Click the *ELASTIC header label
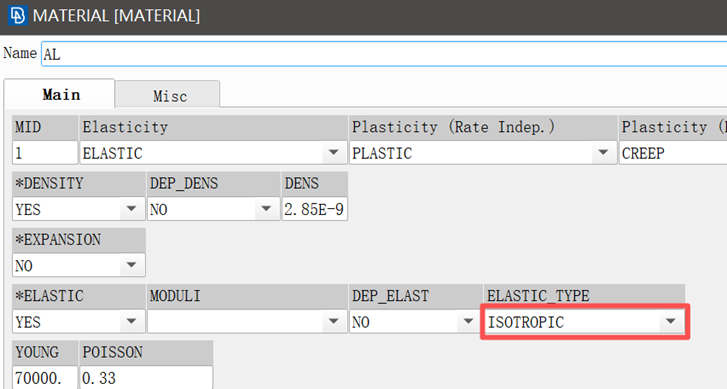The image size is (727, 389). click(49, 296)
